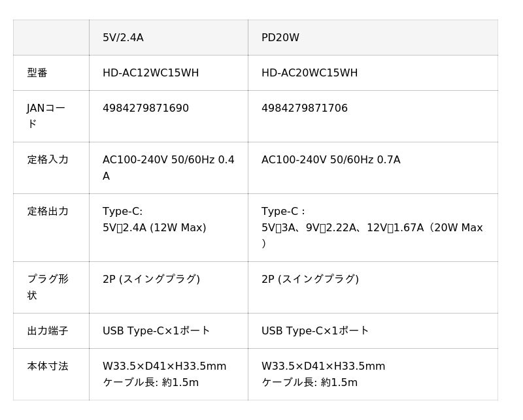Click the 本体寸法 row label

[48, 366]
